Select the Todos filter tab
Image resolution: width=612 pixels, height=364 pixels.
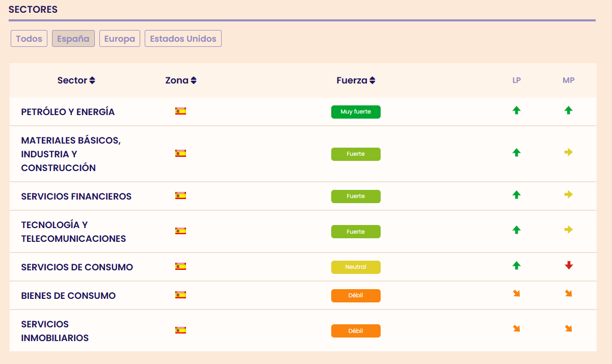coord(29,39)
